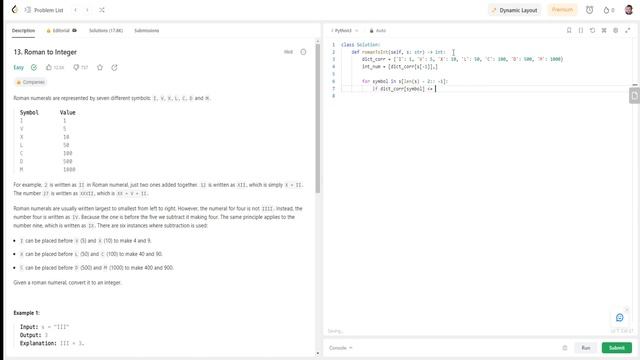Image resolution: width=640 pixels, height=360 pixels.
Task: Click the streak flame counter
Action: [609, 10]
